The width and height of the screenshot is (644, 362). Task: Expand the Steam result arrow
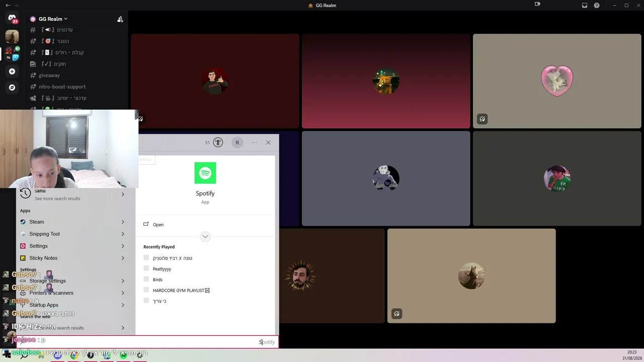click(x=123, y=222)
